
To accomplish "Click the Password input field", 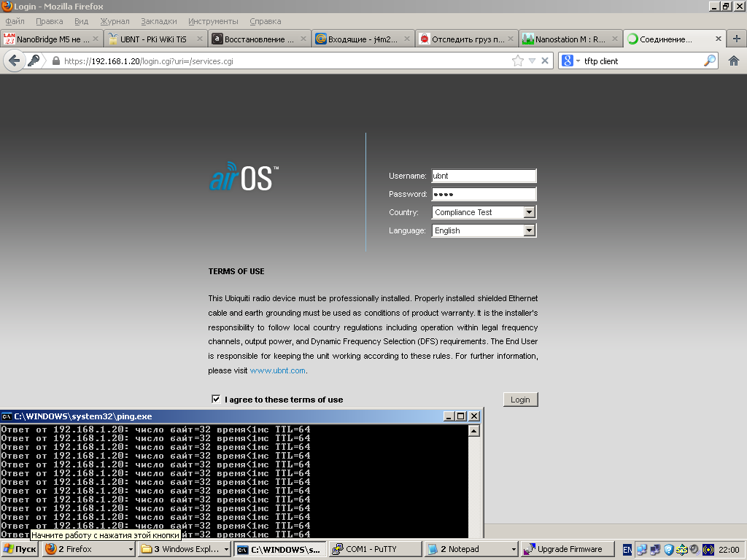I will pyautogui.click(x=484, y=194).
